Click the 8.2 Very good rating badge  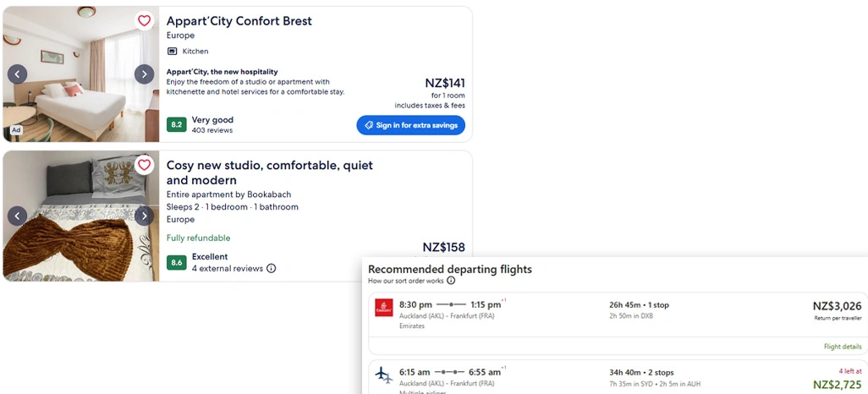(176, 125)
